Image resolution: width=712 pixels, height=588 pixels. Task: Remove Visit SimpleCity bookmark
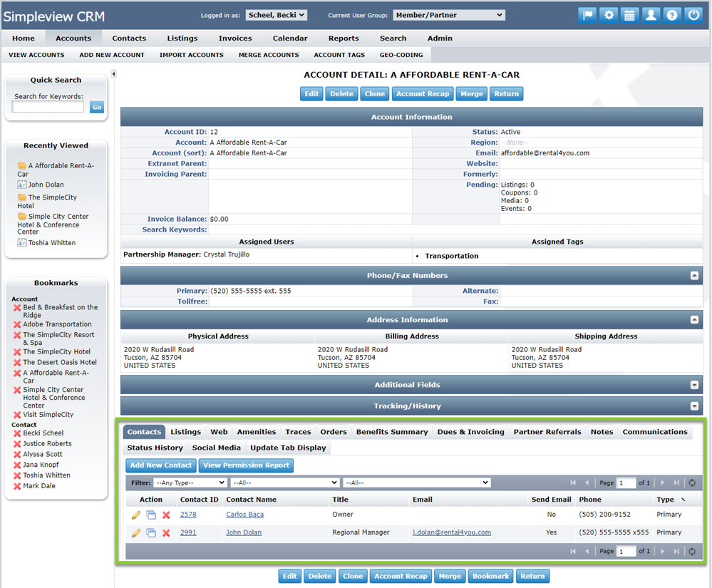[17, 415]
